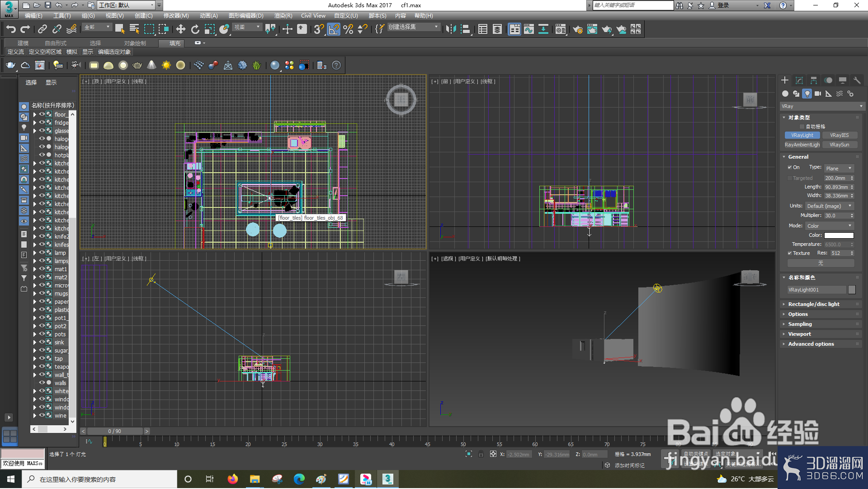This screenshot has width=868, height=489.
Task: Activate the Select and Move tool
Action: 181,29
